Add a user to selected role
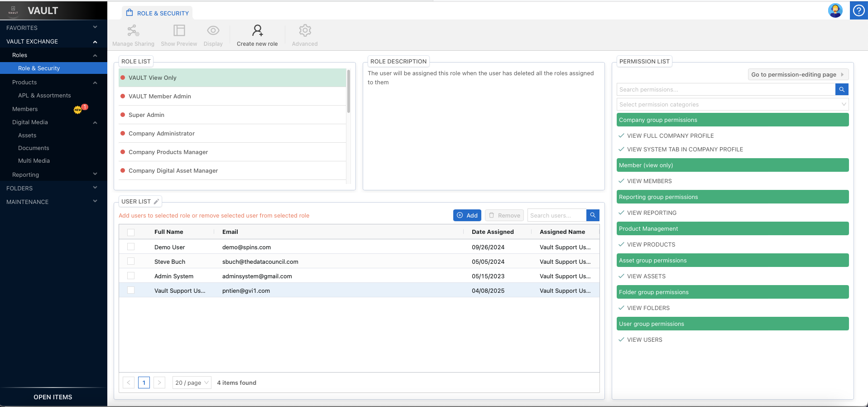The height and width of the screenshot is (407, 868). pyautogui.click(x=467, y=215)
